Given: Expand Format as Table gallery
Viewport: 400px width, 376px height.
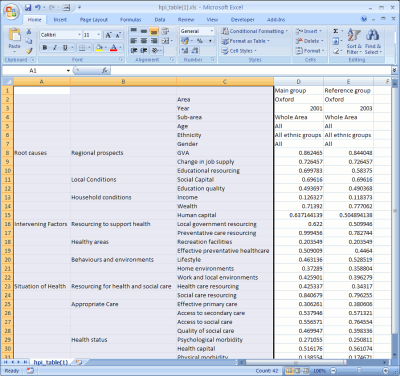Looking at the screenshot, I should (x=246, y=41).
